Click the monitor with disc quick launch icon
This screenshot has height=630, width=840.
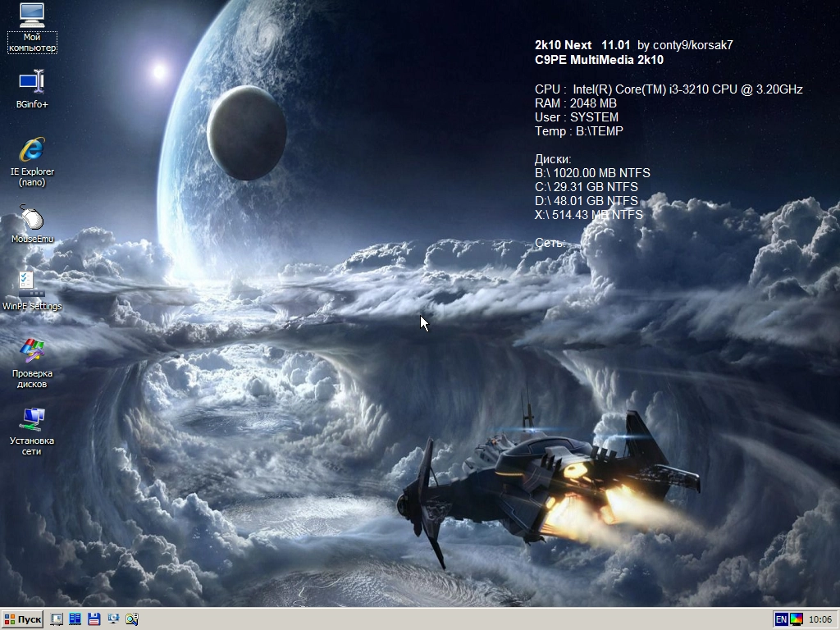coord(113,619)
